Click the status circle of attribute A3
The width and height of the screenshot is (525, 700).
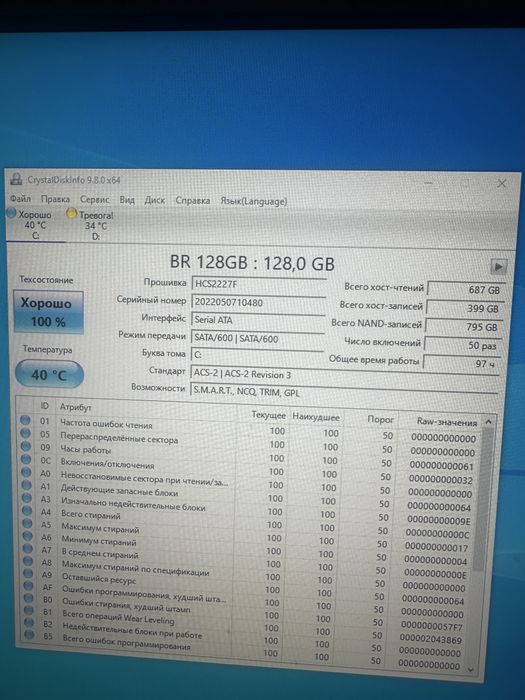pyautogui.click(x=27, y=498)
